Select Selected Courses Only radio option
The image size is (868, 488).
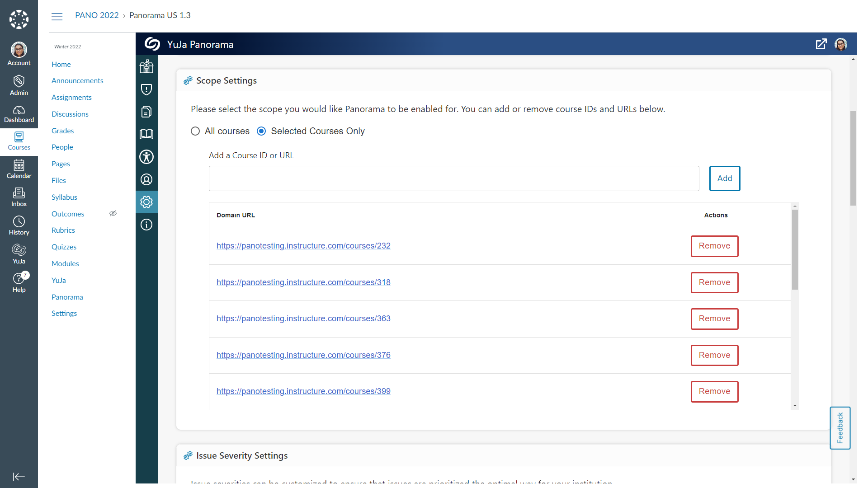[x=261, y=131]
